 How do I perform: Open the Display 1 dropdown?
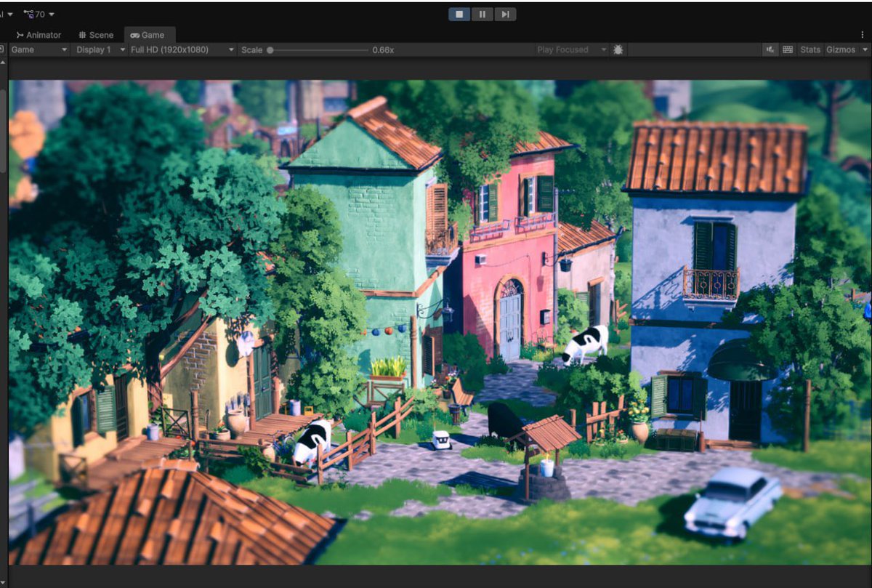pos(95,49)
